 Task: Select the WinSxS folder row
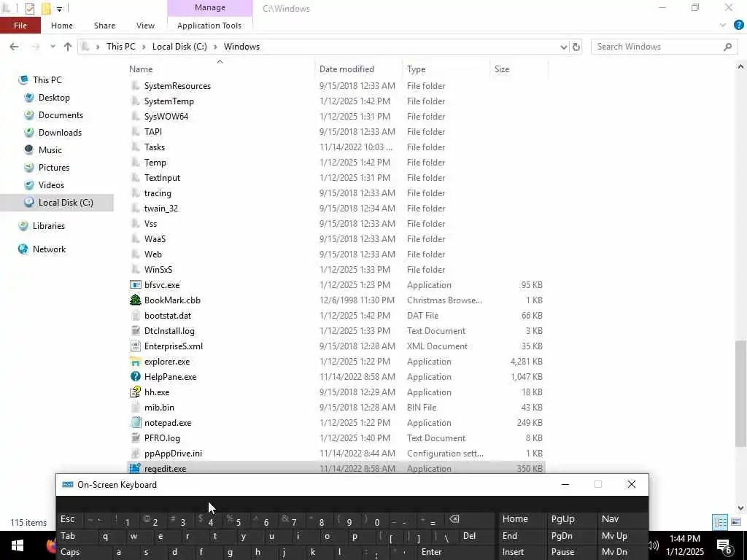tap(336, 270)
